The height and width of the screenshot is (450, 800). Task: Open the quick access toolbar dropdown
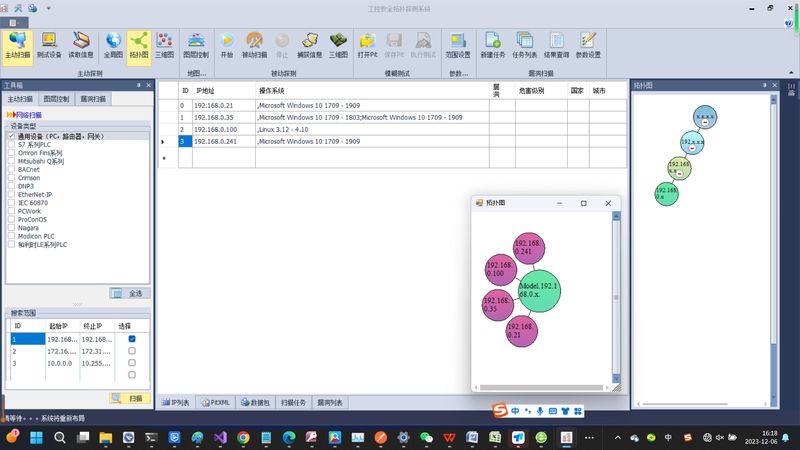coord(48,8)
